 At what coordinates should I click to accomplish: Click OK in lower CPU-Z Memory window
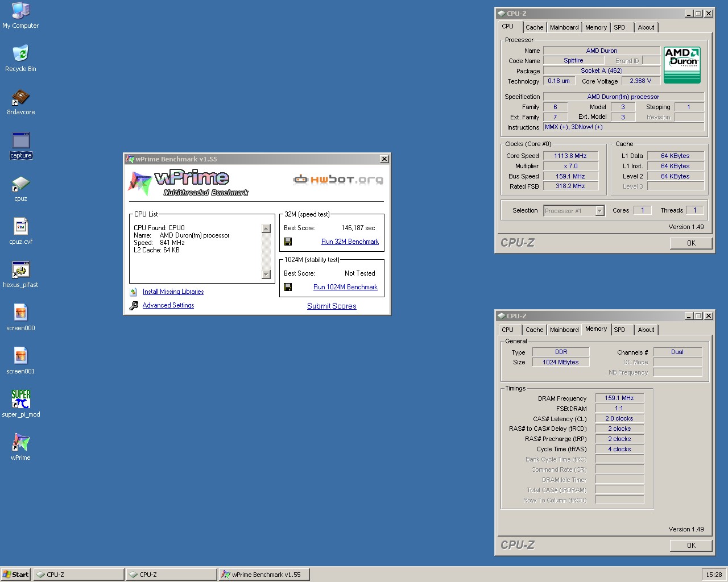click(x=691, y=546)
